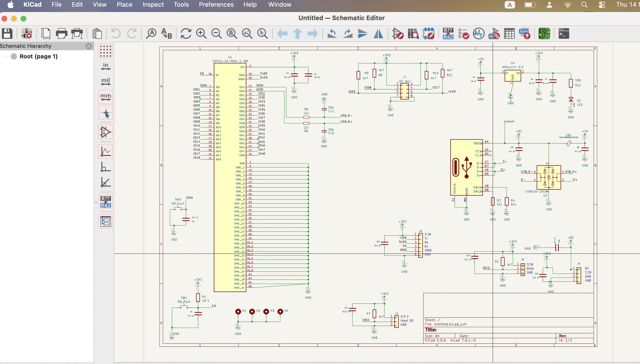Select the ESP32-S3-MINI U1 symbol body

(x=230, y=177)
